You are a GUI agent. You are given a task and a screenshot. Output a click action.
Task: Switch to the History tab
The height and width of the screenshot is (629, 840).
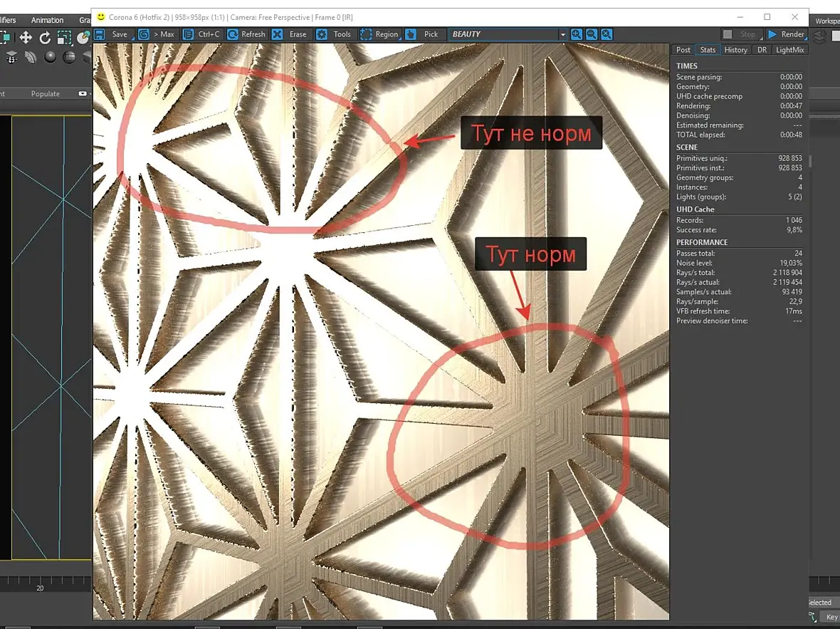735,50
